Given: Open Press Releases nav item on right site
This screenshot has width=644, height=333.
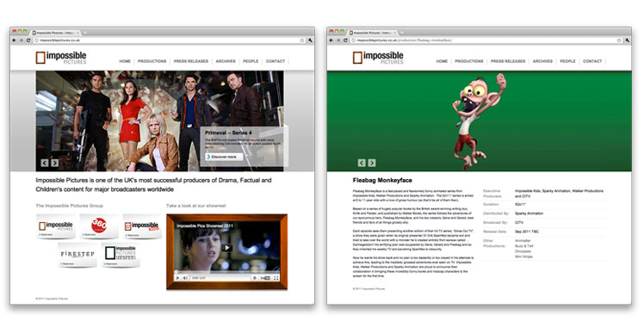Looking at the screenshot, I should tap(508, 61).
